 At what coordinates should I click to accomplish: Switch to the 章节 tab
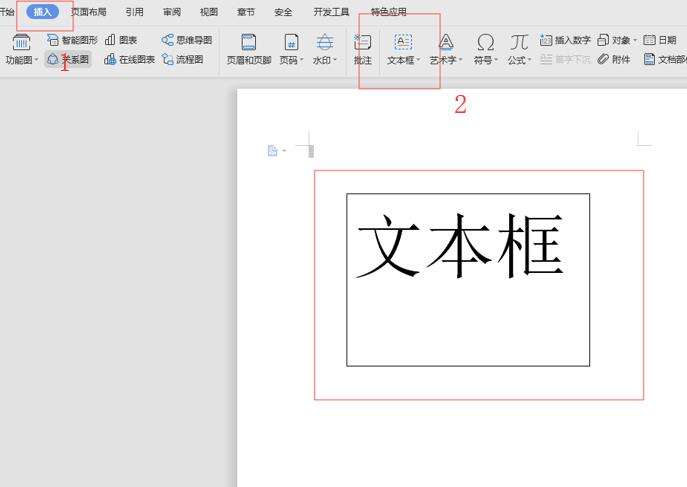pyautogui.click(x=246, y=12)
